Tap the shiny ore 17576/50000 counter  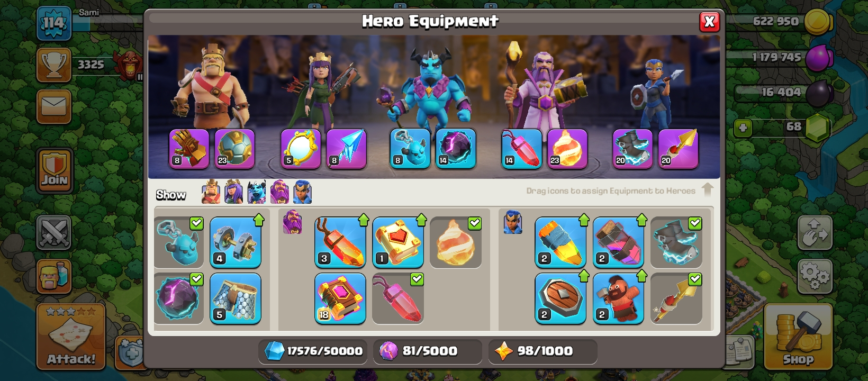tap(313, 351)
